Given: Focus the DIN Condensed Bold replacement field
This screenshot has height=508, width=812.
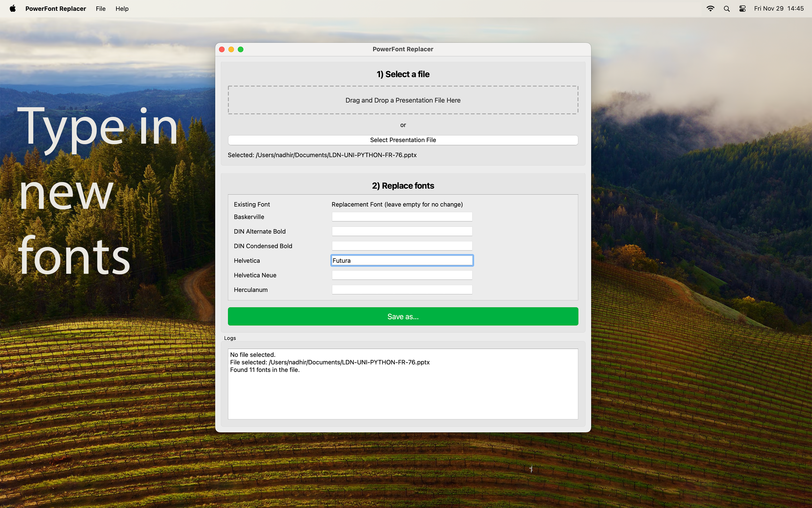Looking at the screenshot, I should (402, 246).
